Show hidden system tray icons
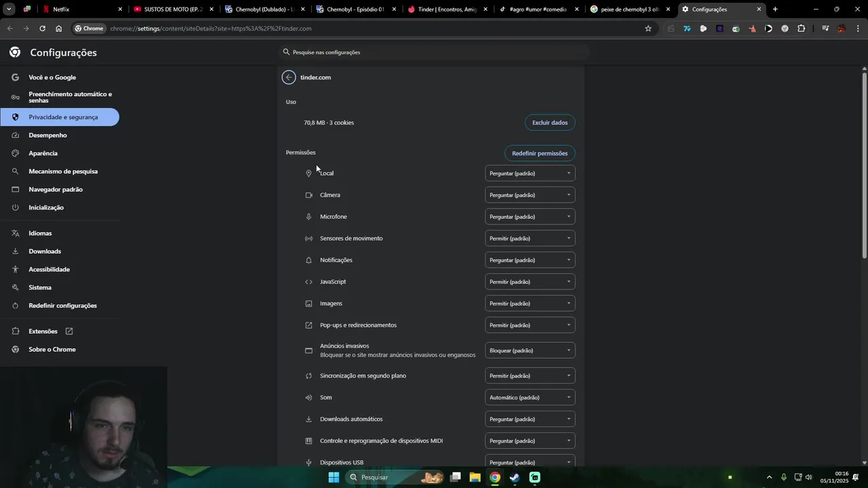This screenshot has width=868, height=488. [x=769, y=477]
